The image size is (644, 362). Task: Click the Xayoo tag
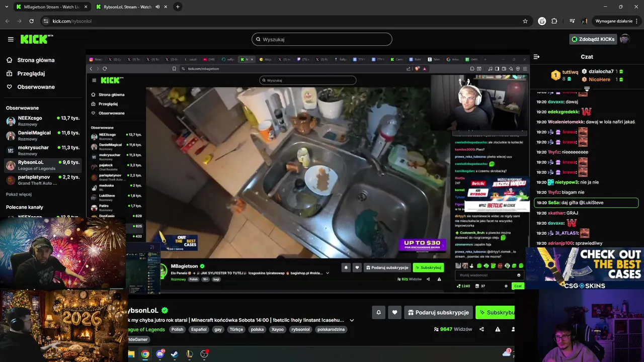[x=277, y=329]
